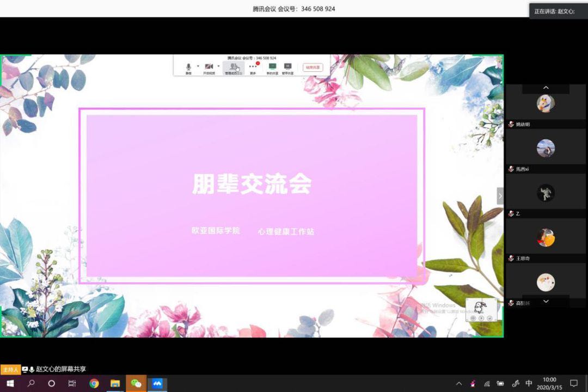Pause the screen sharing
This screenshot has height=392, width=588.
click(287, 67)
